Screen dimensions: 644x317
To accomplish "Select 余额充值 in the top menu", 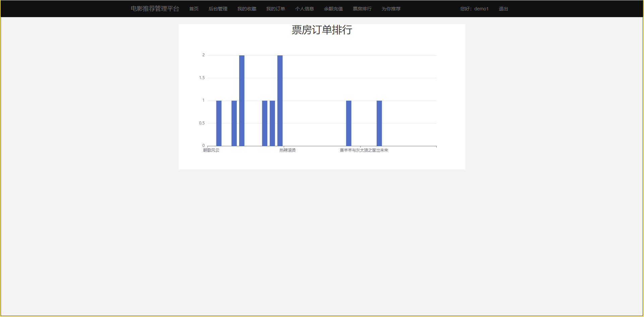I will (x=333, y=9).
